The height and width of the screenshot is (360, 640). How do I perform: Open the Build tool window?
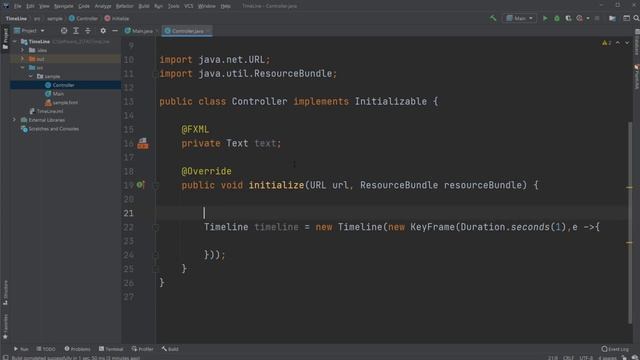coord(170,349)
